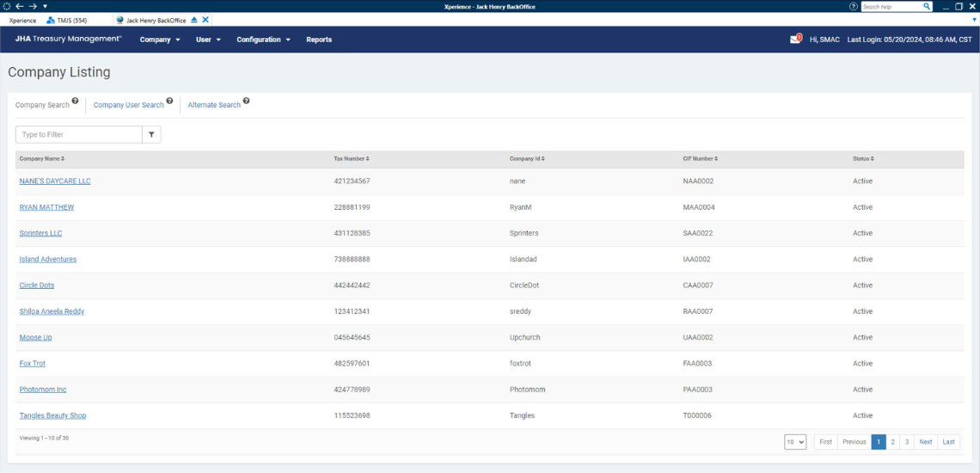
Task: Switch to the TMJS (554) tab
Action: pos(70,20)
